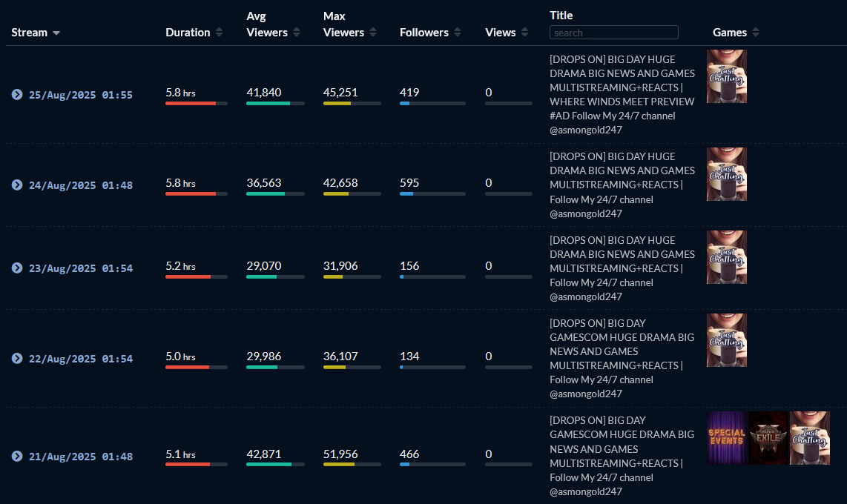Click expand arrow for 22/Aug/2025 stream

coord(17,359)
